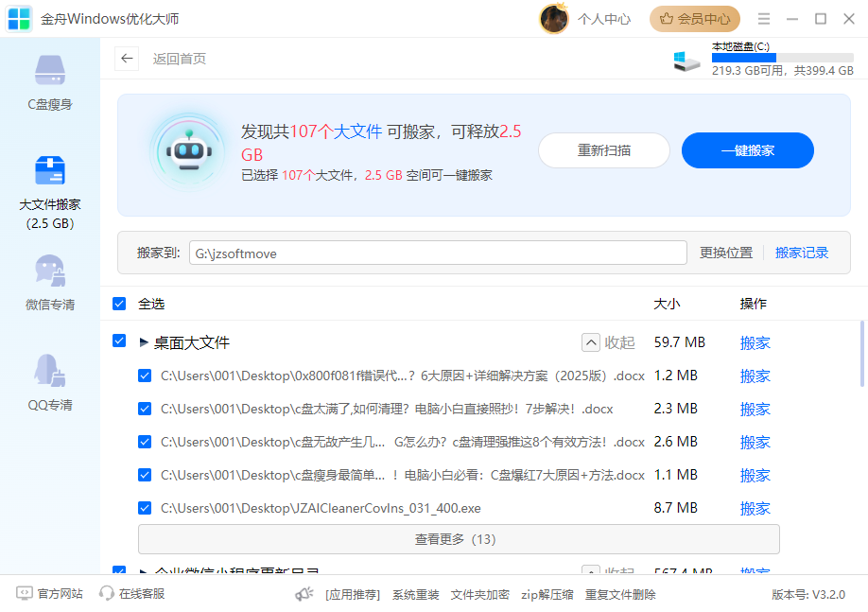Image resolution: width=868 pixels, height=612 pixels.
Task: Uncheck the 0x800f081f错误代 docx file
Action: click(x=145, y=376)
